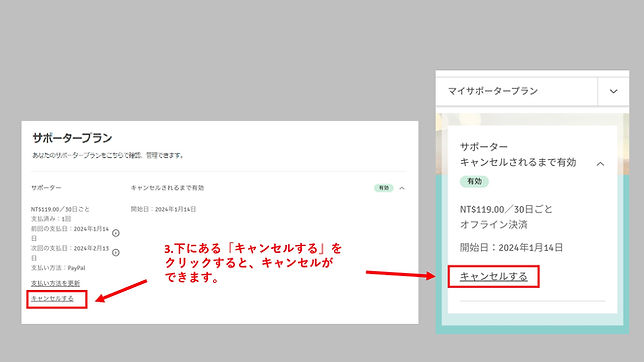Collapse the サポーター row in the wide サポータープラン panel
Viewport: 644px width, 362px height.
[x=402, y=188]
